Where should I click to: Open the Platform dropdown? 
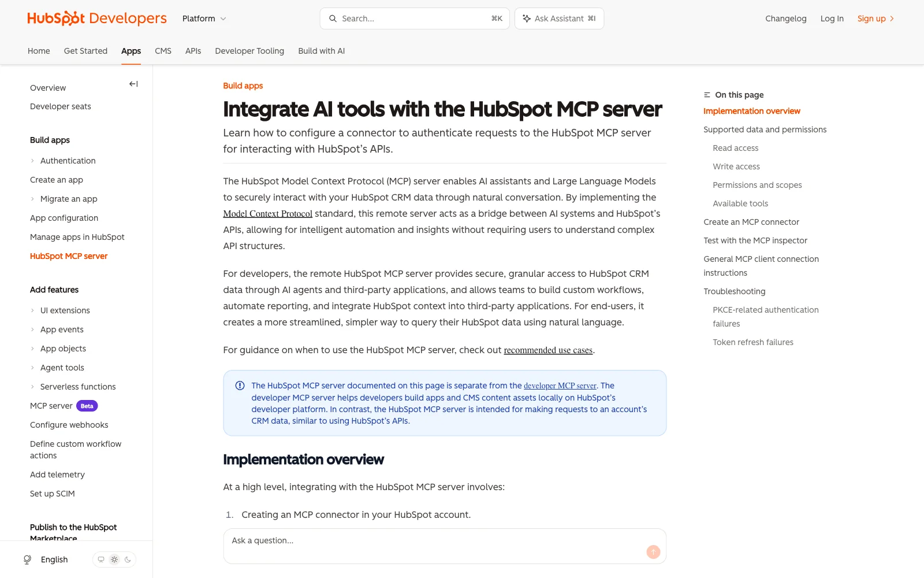click(x=204, y=18)
